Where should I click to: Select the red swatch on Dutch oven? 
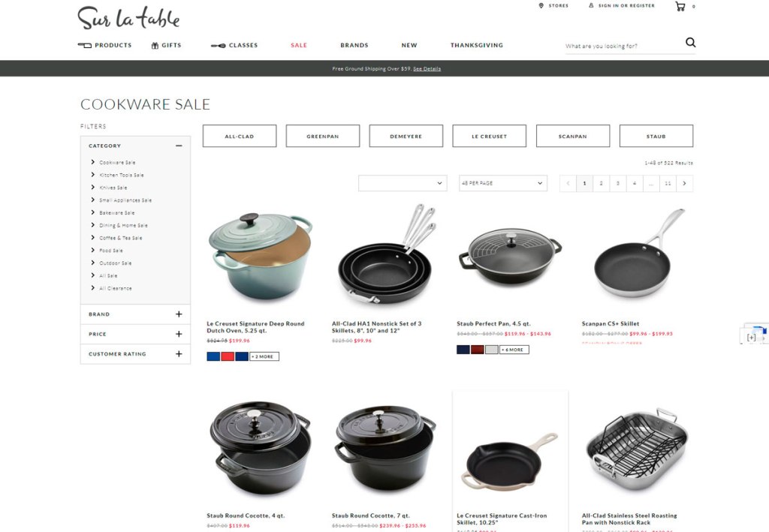pyautogui.click(x=228, y=356)
